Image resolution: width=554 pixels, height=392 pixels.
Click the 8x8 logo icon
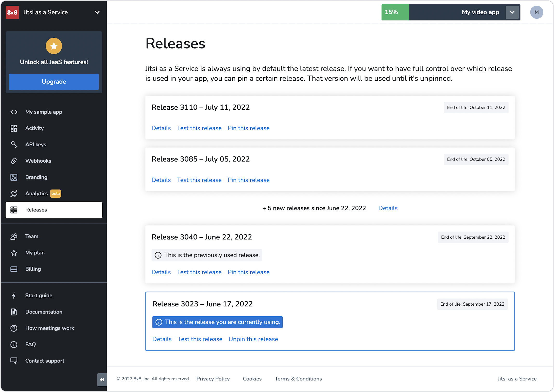coord(12,12)
